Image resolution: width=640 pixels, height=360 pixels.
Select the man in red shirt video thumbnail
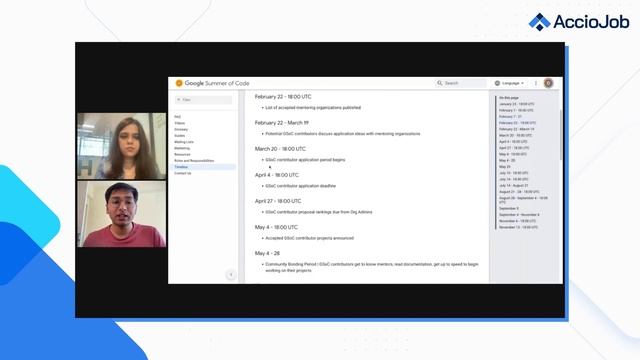coord(122,214)
